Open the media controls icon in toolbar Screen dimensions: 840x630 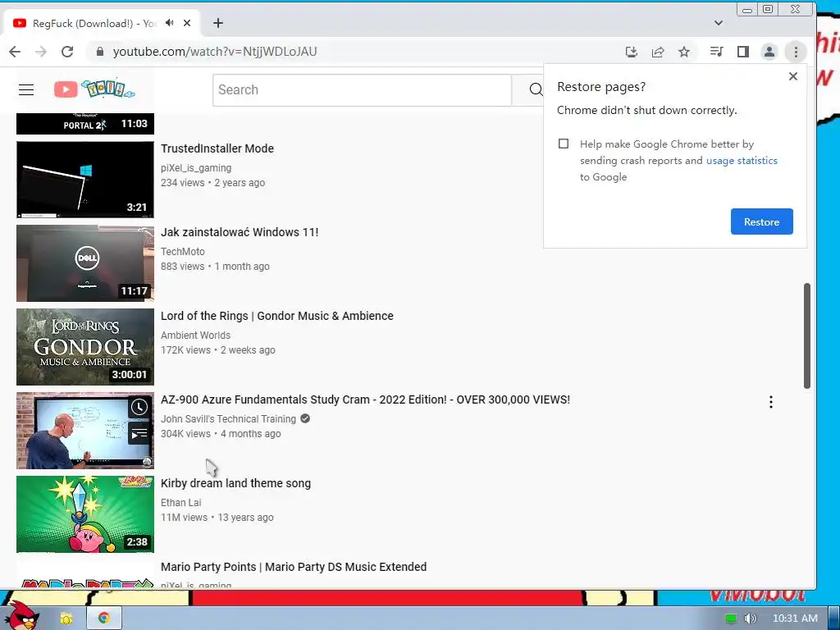(716, 52)
